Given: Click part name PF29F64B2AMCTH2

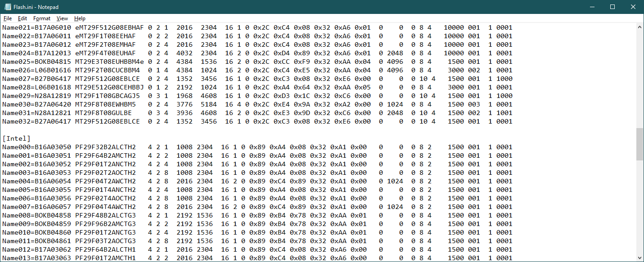Looking at the screenshot, I should point(105,155).
